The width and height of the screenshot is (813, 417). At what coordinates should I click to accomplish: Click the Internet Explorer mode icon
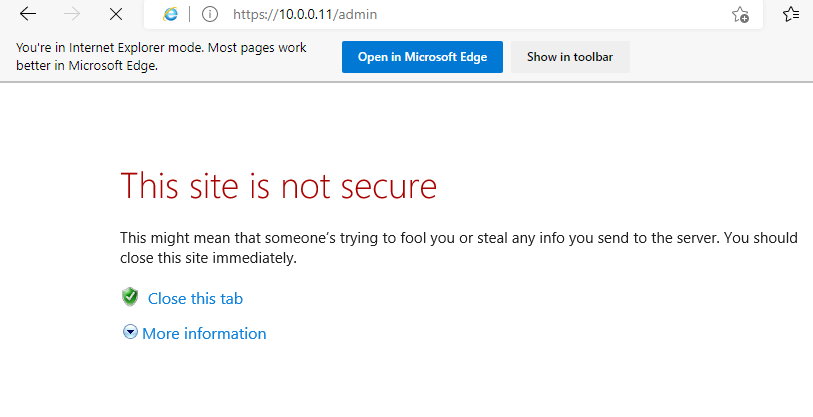pos(171,14)
